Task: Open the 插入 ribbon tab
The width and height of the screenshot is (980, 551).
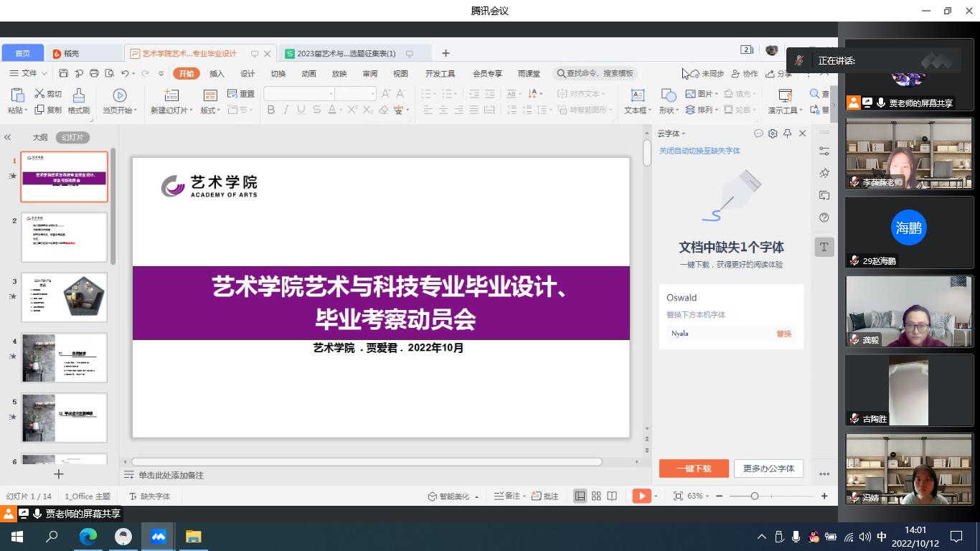Action: 217,73
